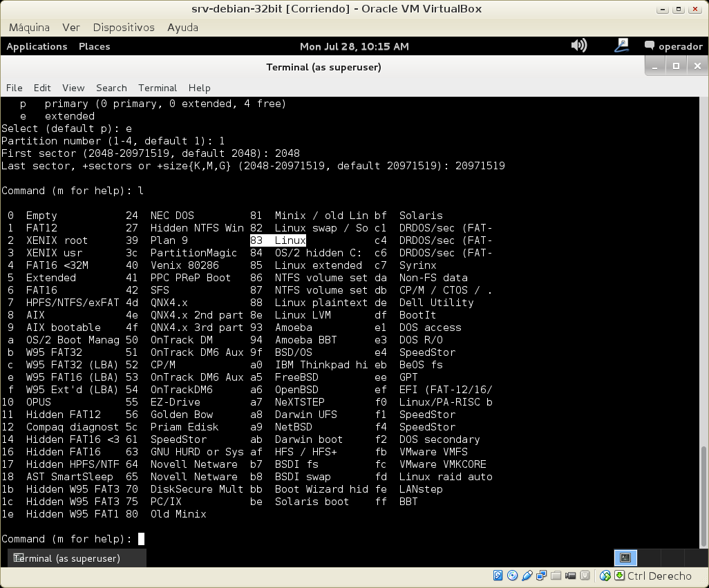
Task: Open the operador user menu
Action: click(x=673, y=46)
